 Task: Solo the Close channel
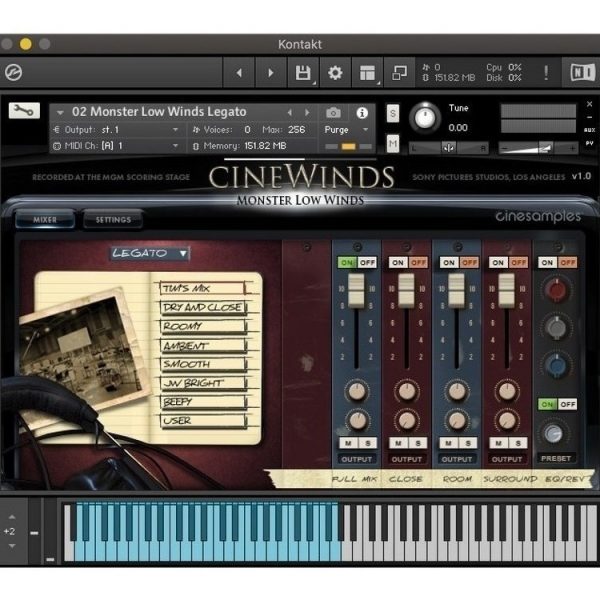(418, 443)
